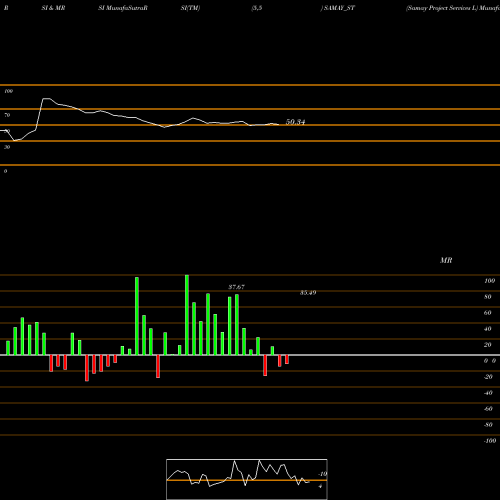Screen dimensions: 500x500
Task: Click the RSI axis label 70
Action: tap(7, 115)
